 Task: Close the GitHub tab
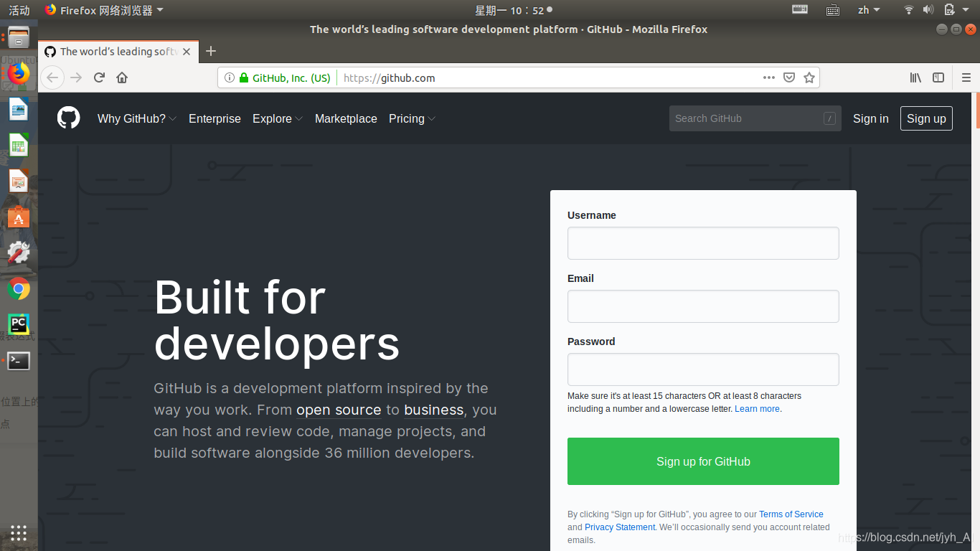187,52
